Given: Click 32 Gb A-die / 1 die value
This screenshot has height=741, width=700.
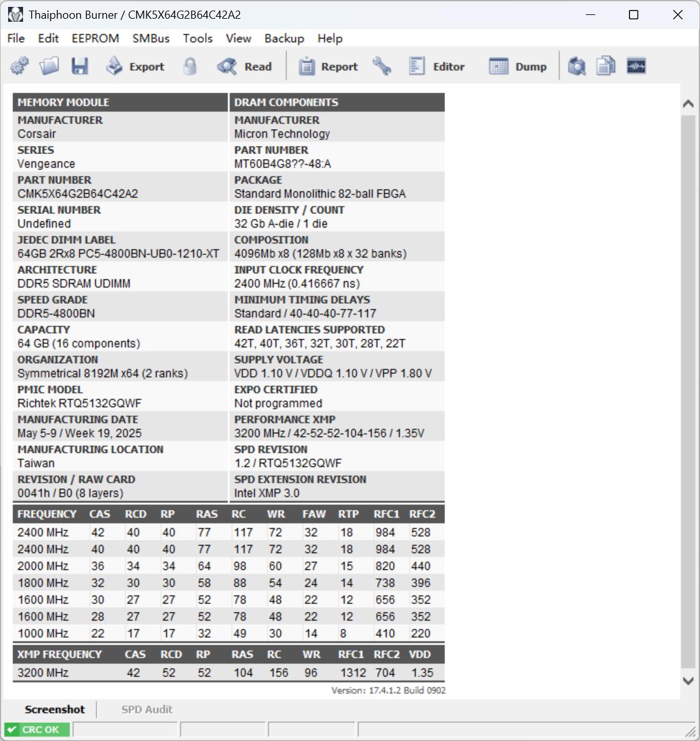Looking at the screenshot, I should coord(280,223).
